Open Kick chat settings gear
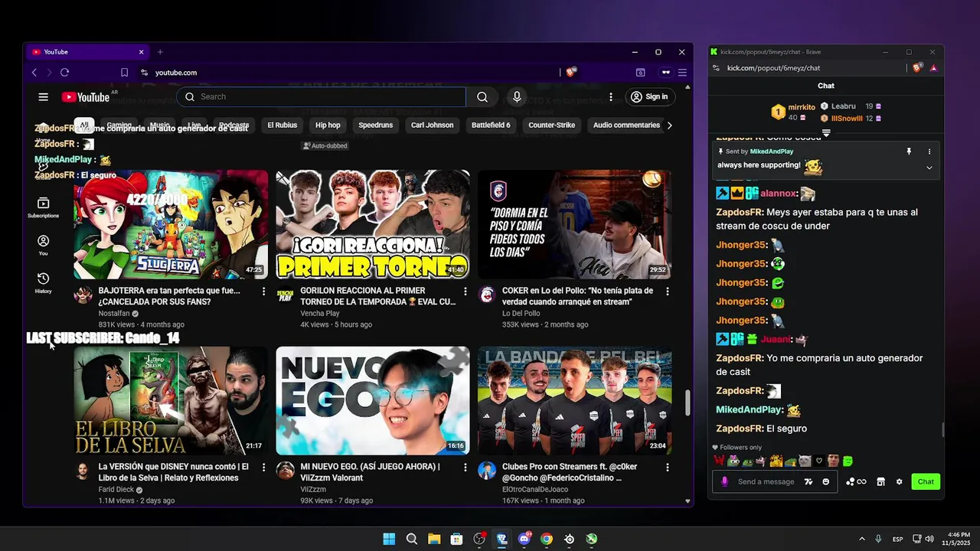This screenshot has height=551, width=980. (899, 481)
